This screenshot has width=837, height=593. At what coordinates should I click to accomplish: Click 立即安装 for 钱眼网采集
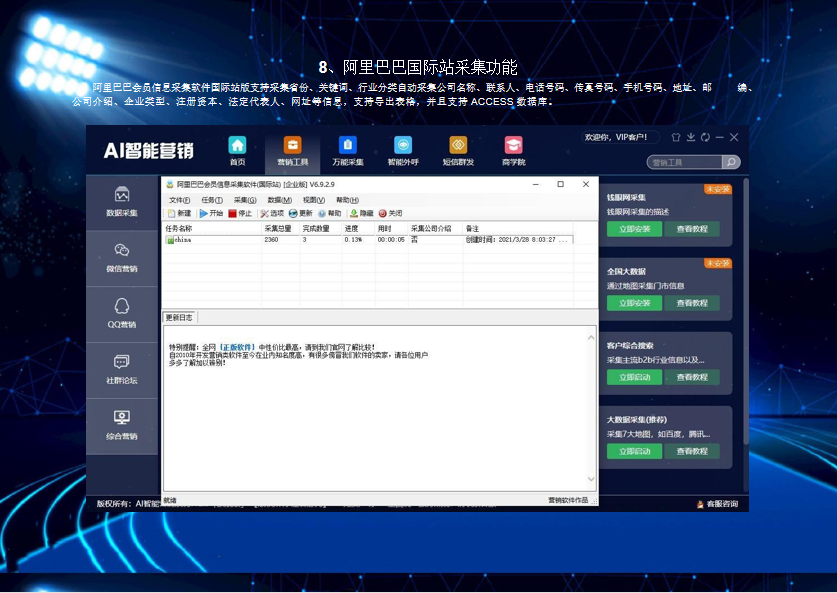(x=634, y=229)
